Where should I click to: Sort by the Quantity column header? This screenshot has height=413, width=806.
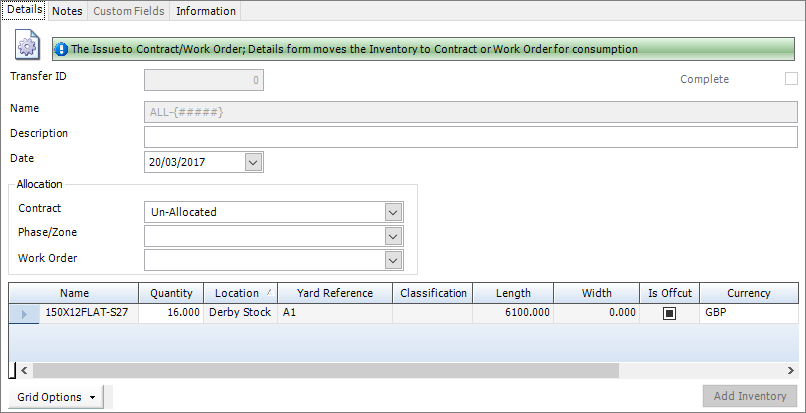171,293
